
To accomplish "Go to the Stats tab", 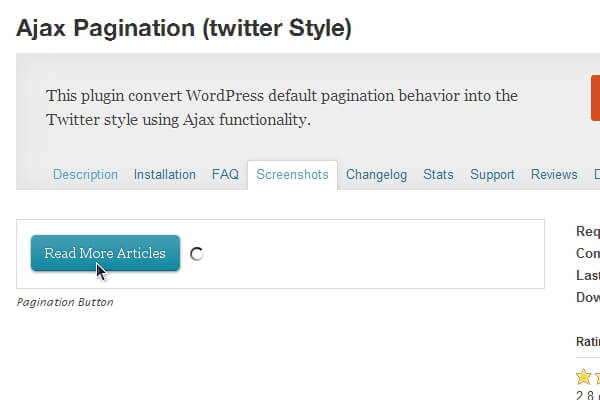I will point(438,174).
